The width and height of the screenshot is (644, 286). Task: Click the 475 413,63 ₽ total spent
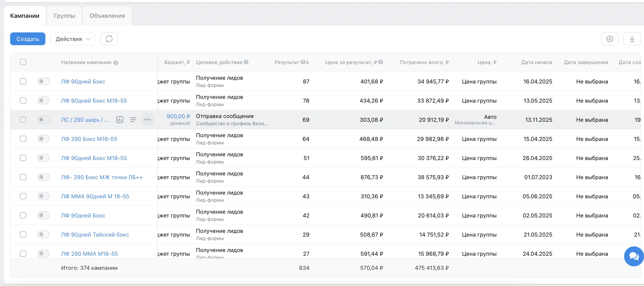pos(432,268)
